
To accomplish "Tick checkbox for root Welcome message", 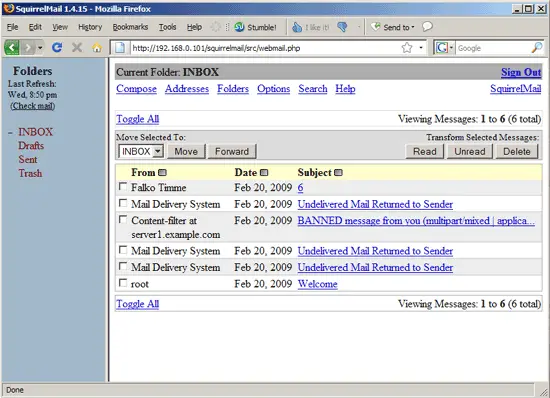I will [x=123, y=283].
